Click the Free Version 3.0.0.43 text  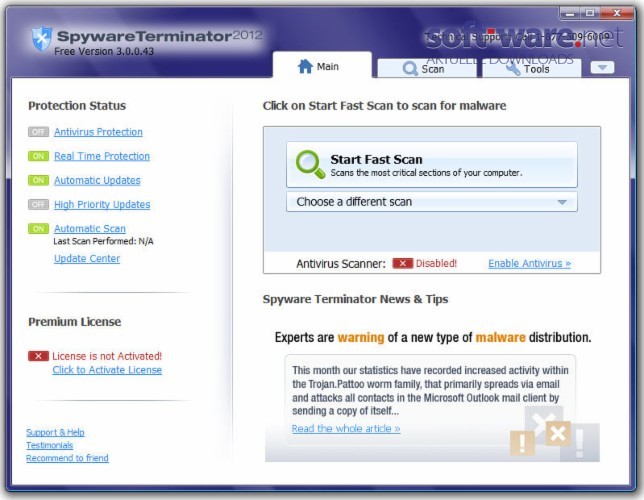click(x=104, y=51)
